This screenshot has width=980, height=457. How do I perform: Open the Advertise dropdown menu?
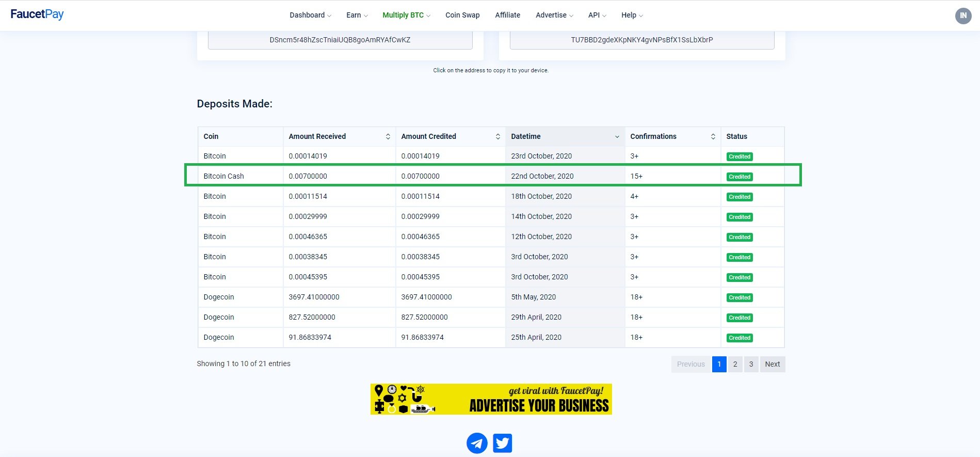pyautogui.click(x=554, y=15)
